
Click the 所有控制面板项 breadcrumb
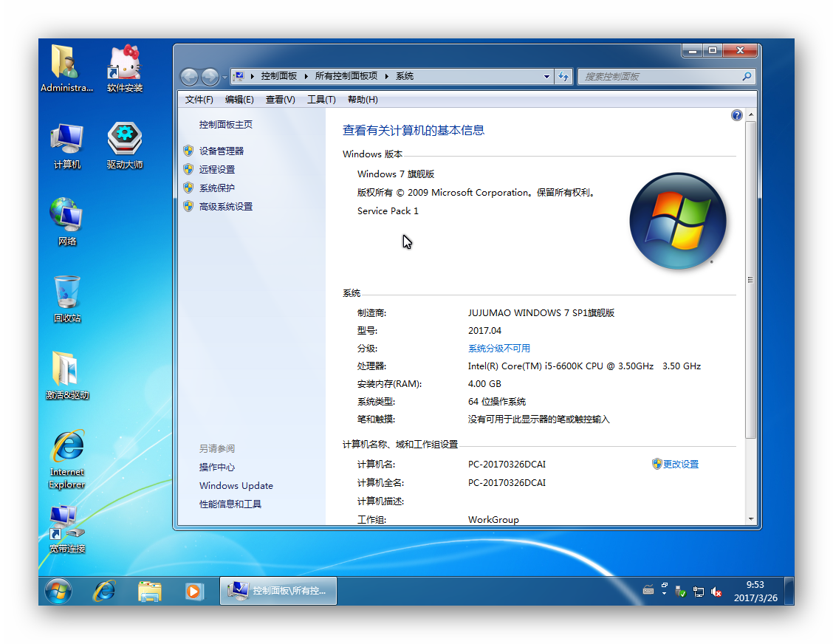tap(346, 76)
